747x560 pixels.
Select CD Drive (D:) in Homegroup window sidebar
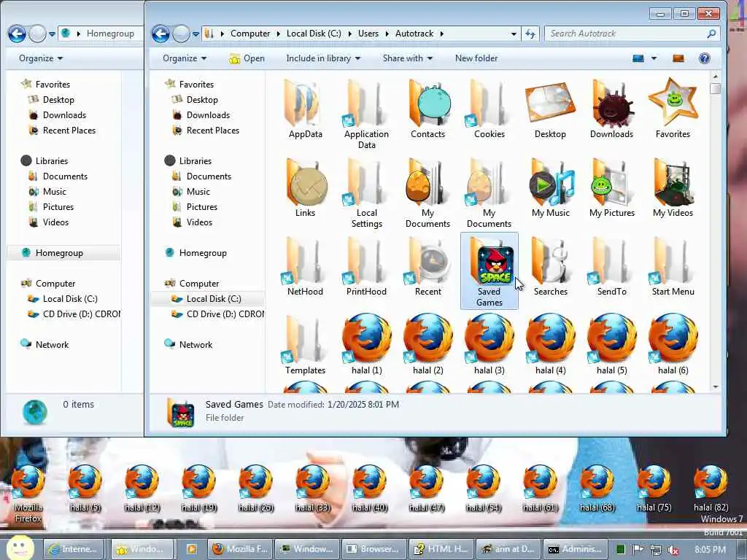point(74,314)
